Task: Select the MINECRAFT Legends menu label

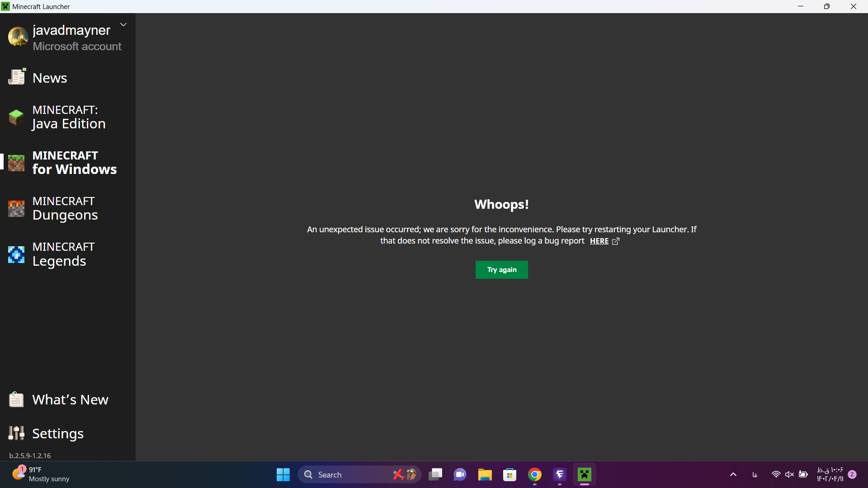Action: [x=63, y=254]
